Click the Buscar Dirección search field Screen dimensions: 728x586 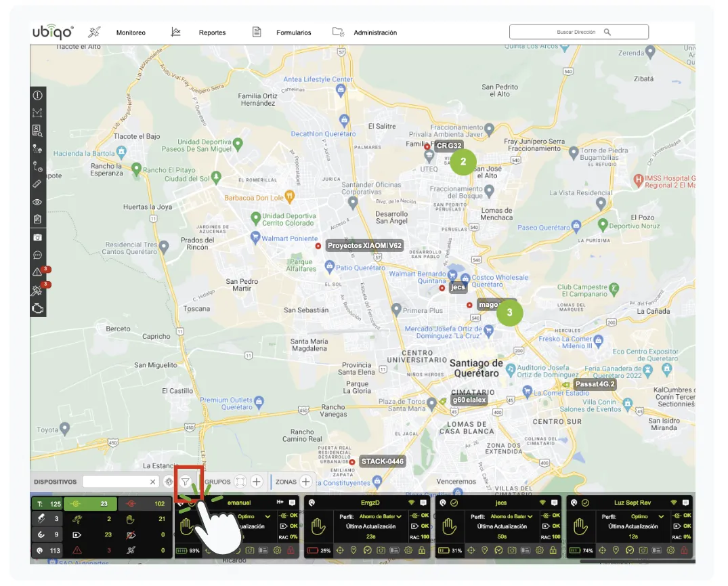(x=578, y=32)
